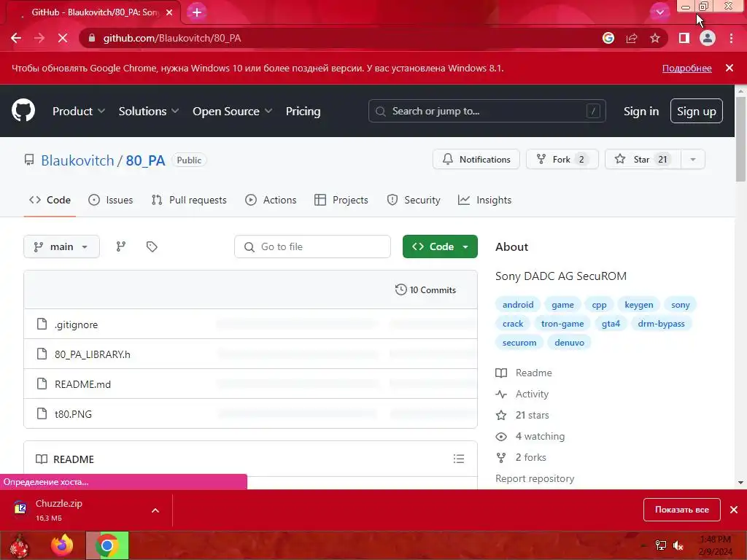Go back with browser back arrow

[x=16, y=38]
